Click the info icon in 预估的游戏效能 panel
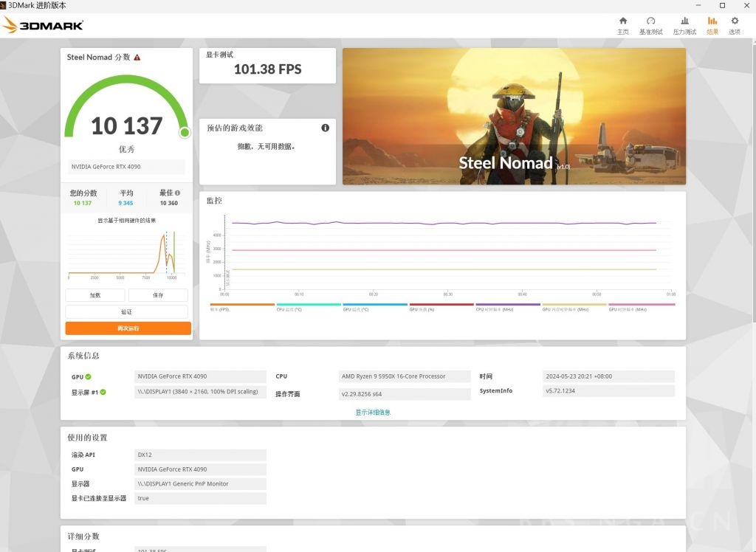Image resolution: width=756 pixels, height=552 pixels. (x=325, y=128)
